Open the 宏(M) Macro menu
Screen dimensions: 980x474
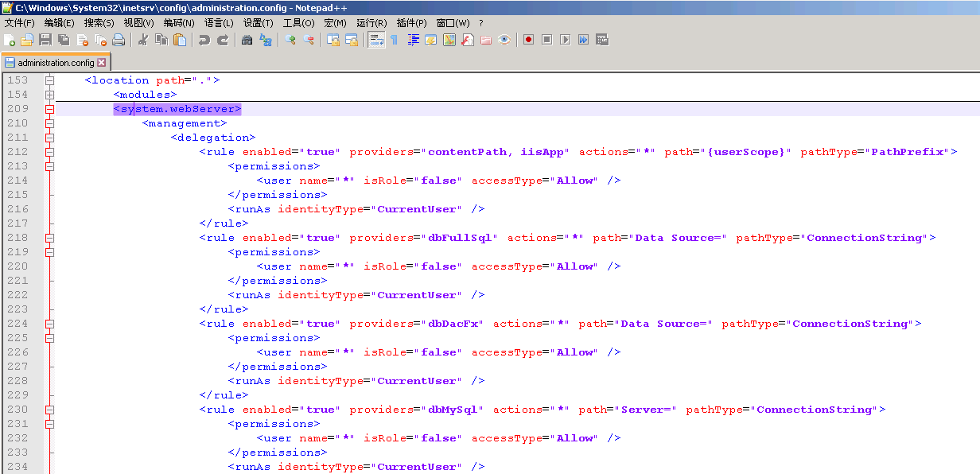pos(336,23)
